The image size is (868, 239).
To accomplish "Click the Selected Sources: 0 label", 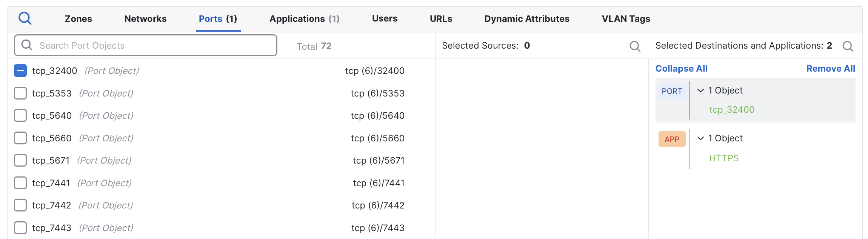I will [486, 46].
